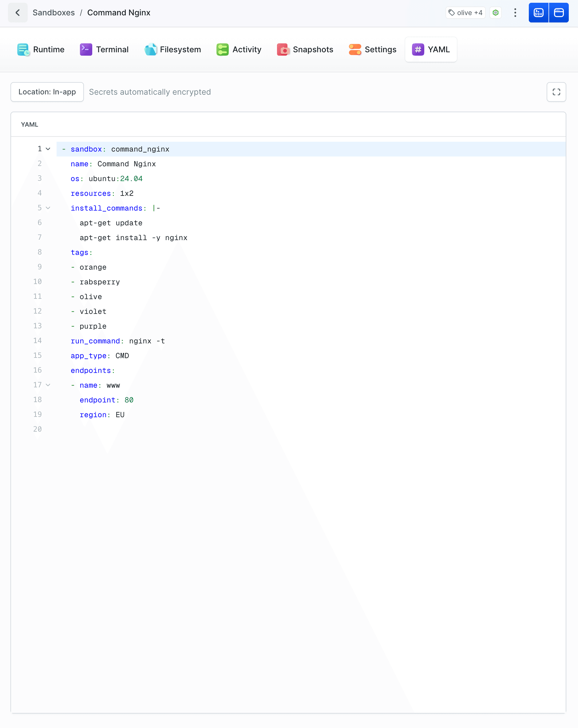The width and height of the screenshot is (578, 728).
Task: Click the back arrow button
Action: 18,13
